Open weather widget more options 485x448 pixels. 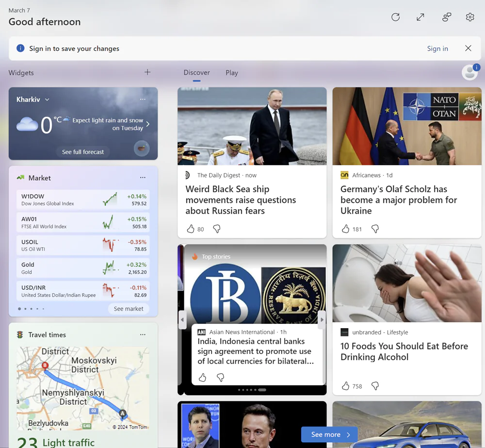click(x=143, y=100)
